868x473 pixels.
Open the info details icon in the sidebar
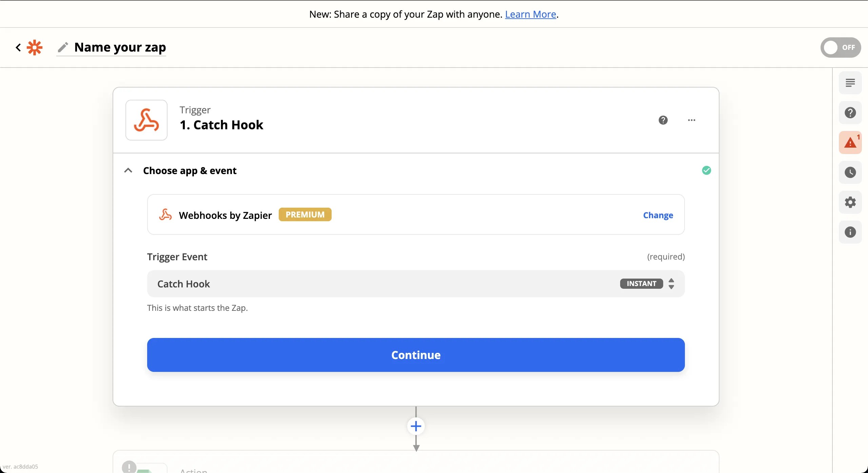(850, 232)
